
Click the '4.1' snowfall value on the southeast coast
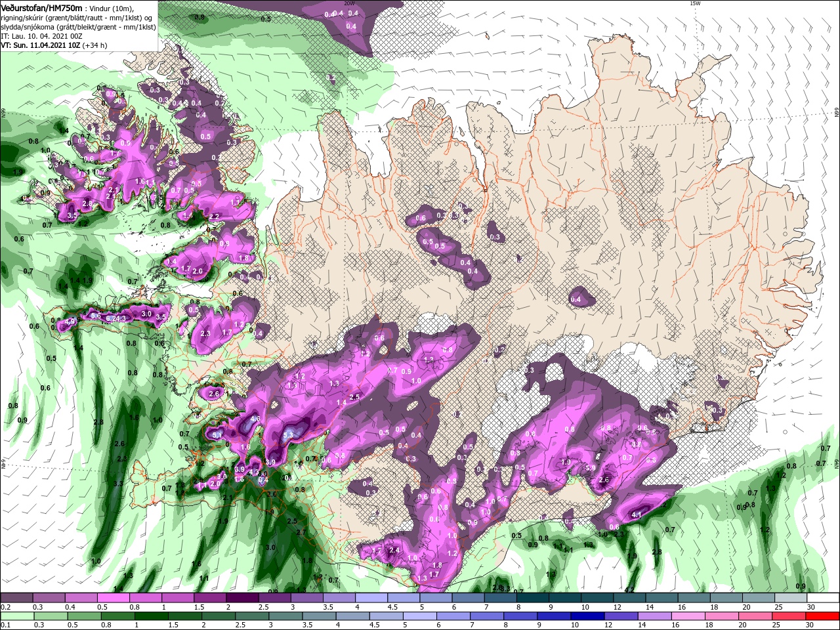click(x=636, y=515)
